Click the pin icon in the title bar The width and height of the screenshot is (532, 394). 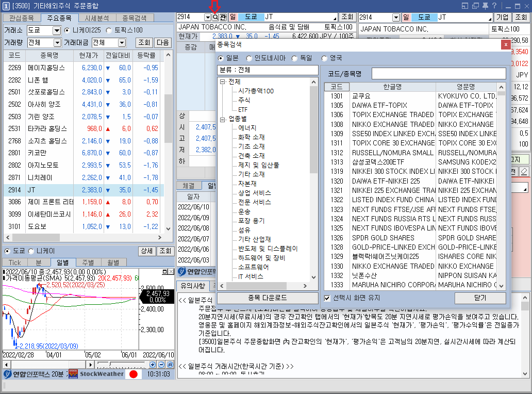(486, 5)
